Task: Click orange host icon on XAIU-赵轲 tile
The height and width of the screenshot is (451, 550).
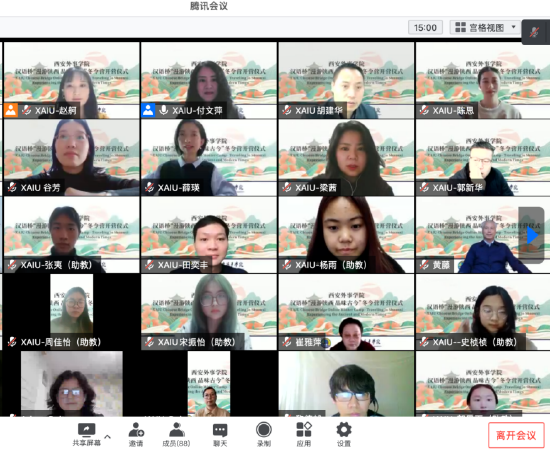Action: click(x=11, y=110)
